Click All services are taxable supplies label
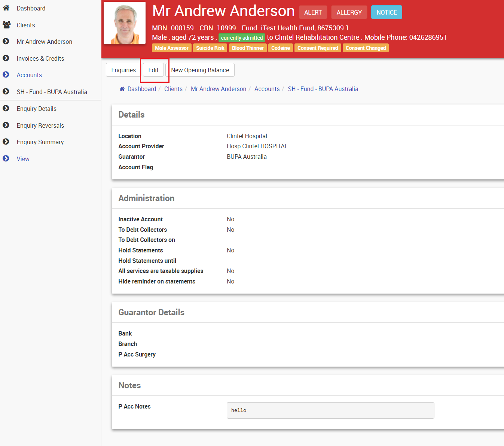 [161, 271]
